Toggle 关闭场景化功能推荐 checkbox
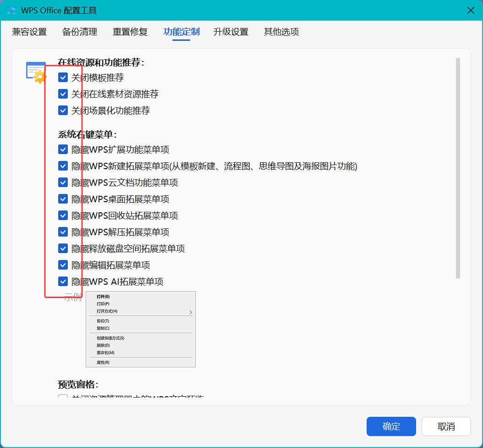 [x=63, y=111]
